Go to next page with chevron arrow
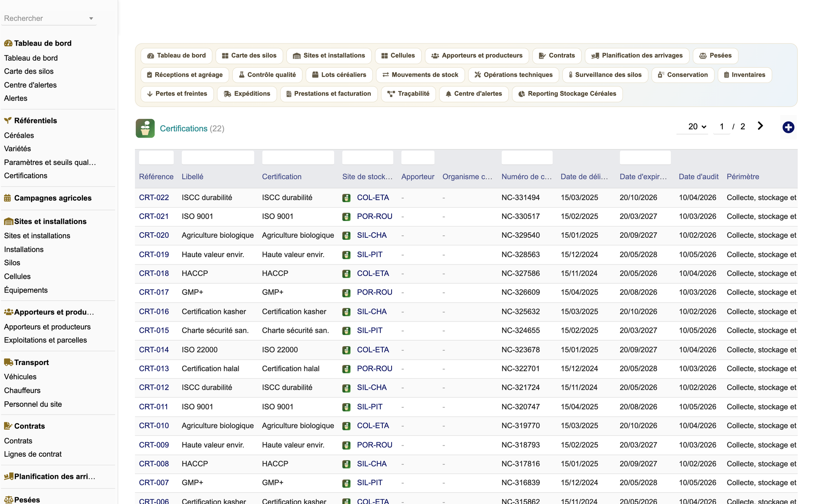815x504 pixels. coord(760,126)
